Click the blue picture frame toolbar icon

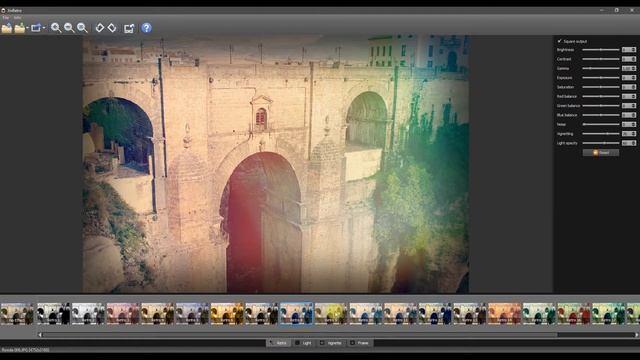point(36,28)
